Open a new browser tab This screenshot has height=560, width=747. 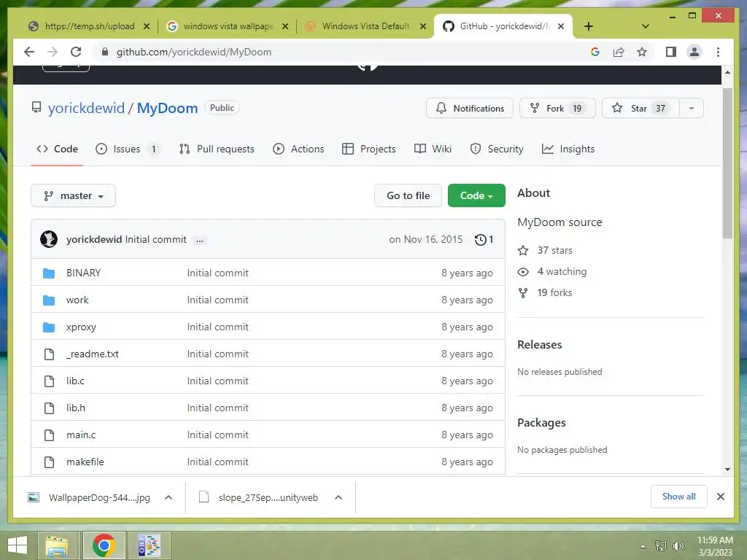(589, 26)
